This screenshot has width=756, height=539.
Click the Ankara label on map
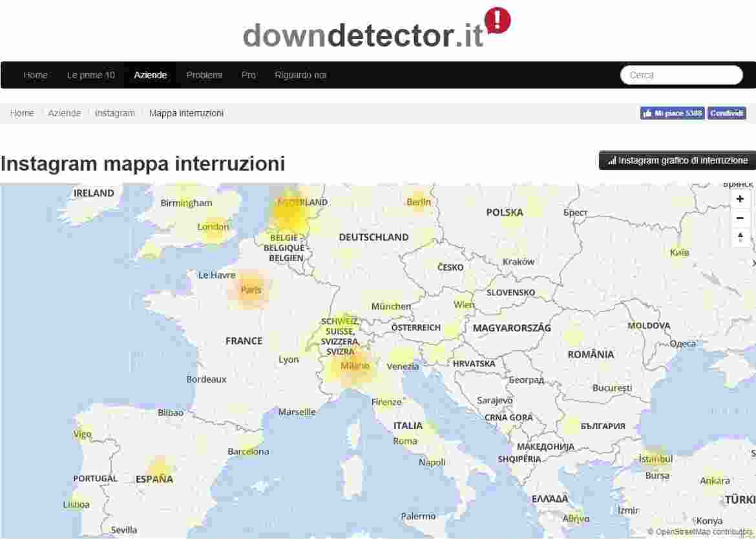[x=715, y=481]
